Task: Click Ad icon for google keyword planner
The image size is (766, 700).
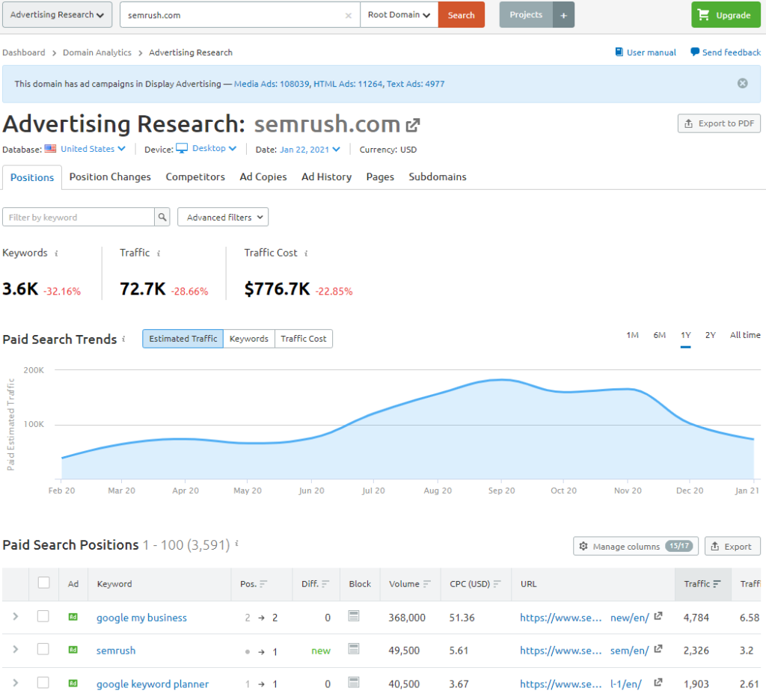Action: (73, 684)
